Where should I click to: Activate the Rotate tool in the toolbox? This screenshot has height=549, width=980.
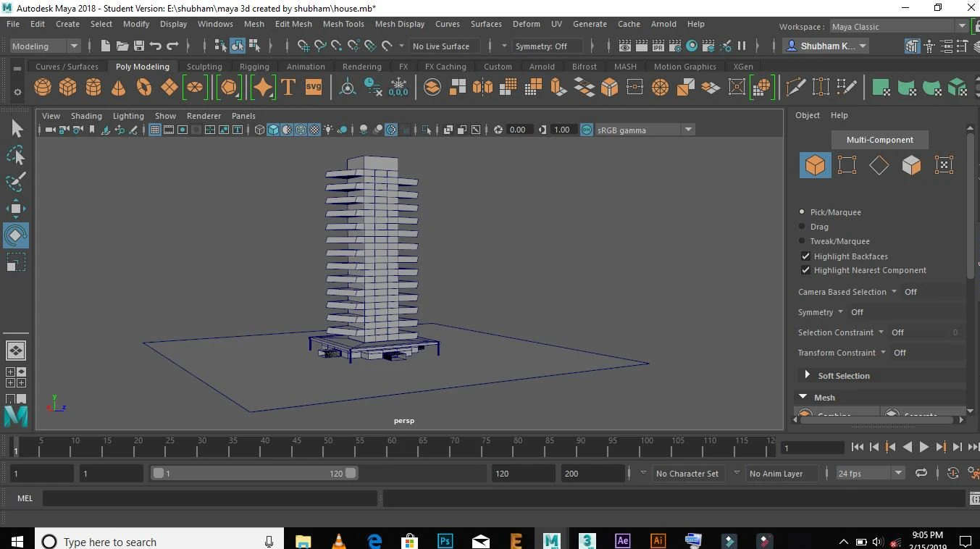pyautogui.click(x=16, y=235)
